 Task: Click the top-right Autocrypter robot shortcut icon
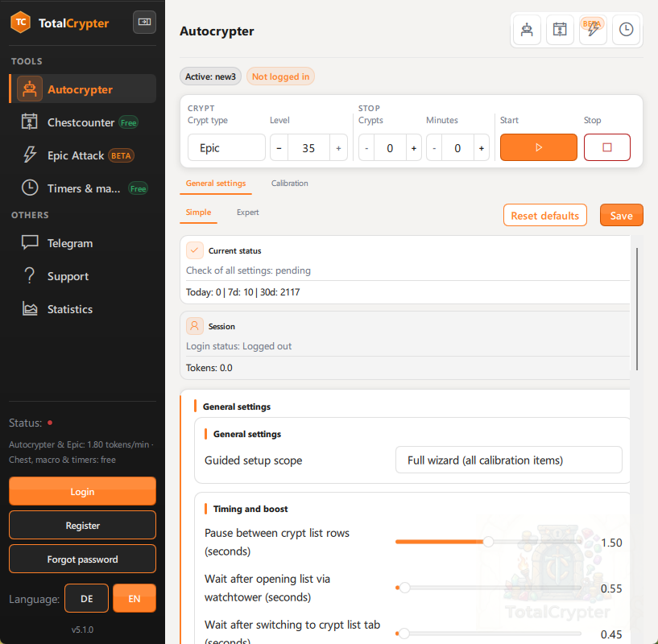pyautogui.click(x=527, y=30)
